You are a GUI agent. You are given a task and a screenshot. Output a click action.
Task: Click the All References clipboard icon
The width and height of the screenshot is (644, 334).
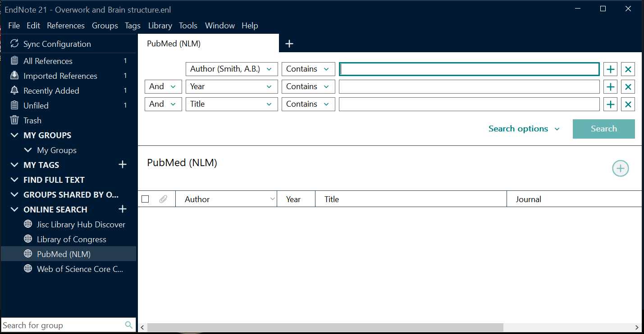tap(15, 61)
